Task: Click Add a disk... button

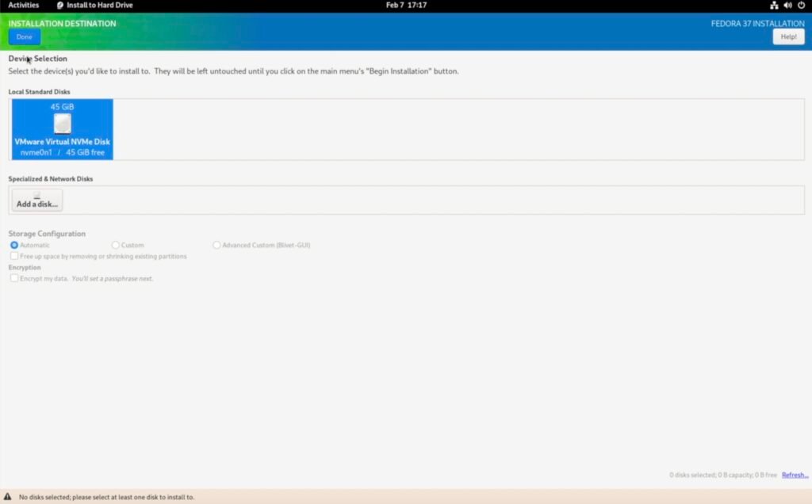Action: (x=37, y=200)
